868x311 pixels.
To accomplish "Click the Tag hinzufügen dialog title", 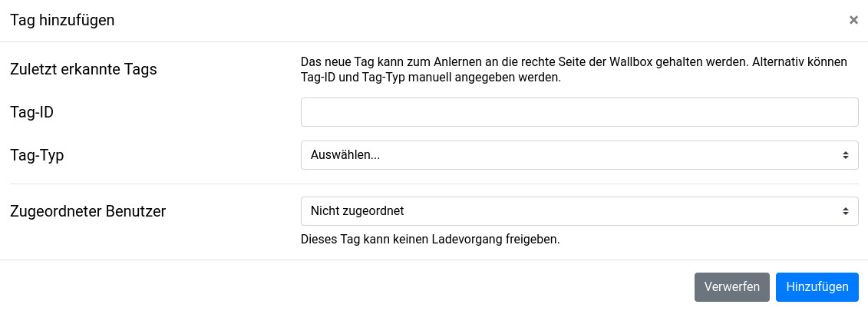I will [x=62, y=21].
